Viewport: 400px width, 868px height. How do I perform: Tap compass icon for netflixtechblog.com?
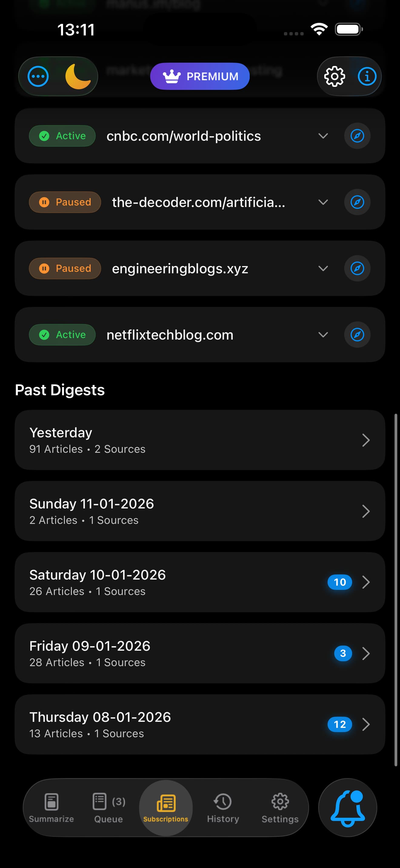357,335
